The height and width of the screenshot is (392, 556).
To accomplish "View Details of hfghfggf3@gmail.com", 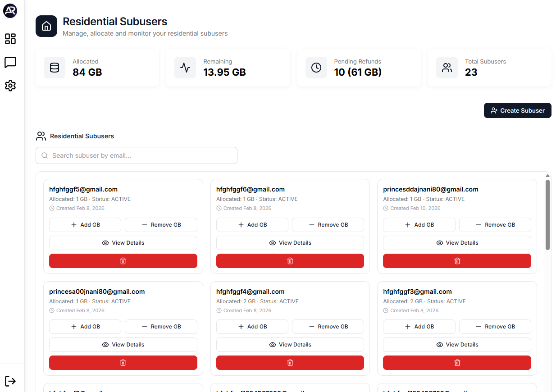I will point(457,345).
